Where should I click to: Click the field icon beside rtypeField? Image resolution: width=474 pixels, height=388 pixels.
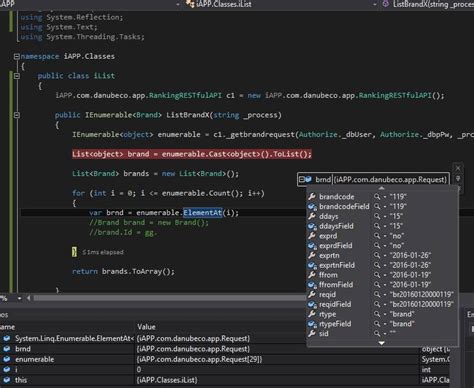pyautogui.click(x=312, y=324)
